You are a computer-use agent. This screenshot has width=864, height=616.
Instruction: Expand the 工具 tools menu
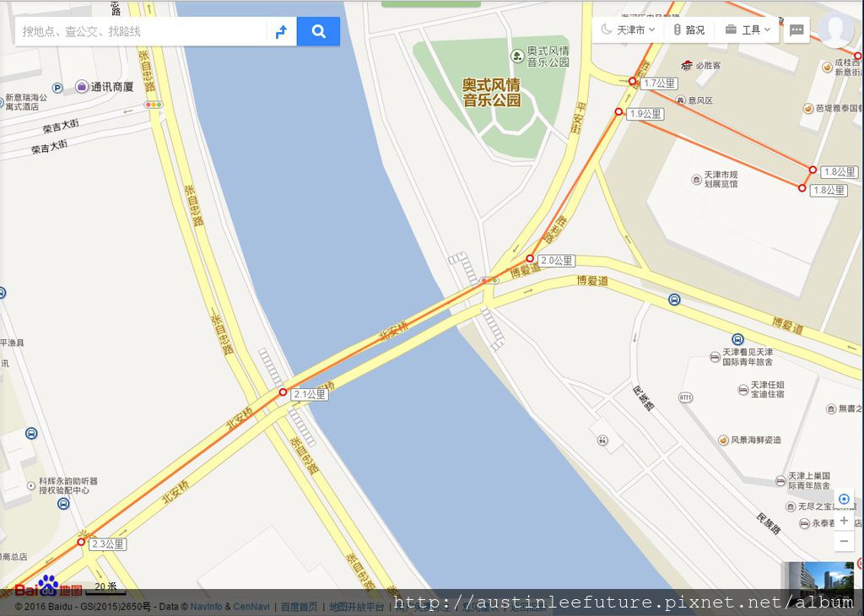coord(748,30)
